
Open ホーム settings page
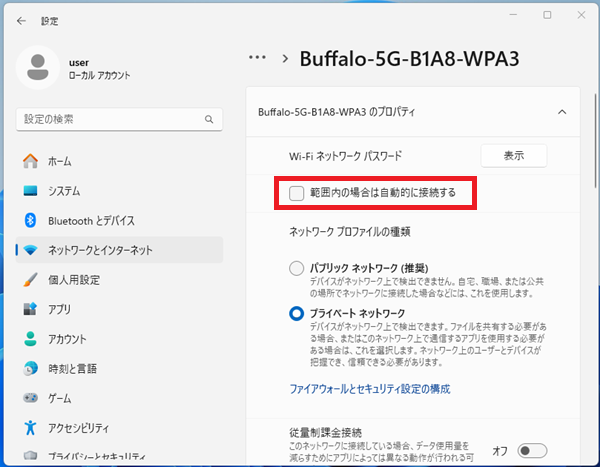(119, 161)
